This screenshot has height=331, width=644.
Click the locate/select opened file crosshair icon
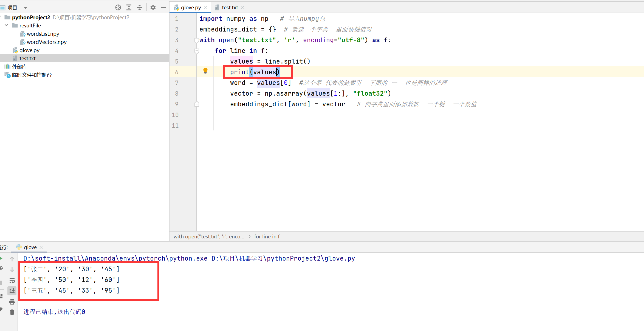[x=118, y=7]
